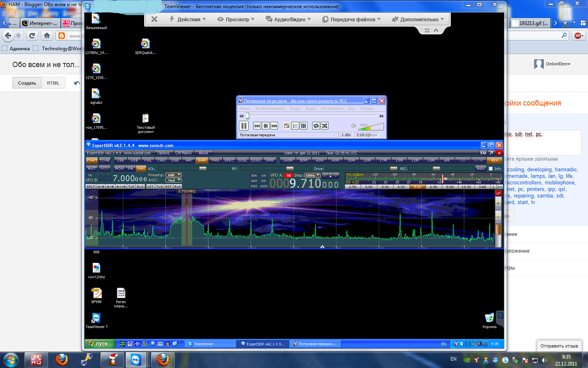Select GEN band button
This screenshot has height=368, width=588.
click(x=494, y=160)
